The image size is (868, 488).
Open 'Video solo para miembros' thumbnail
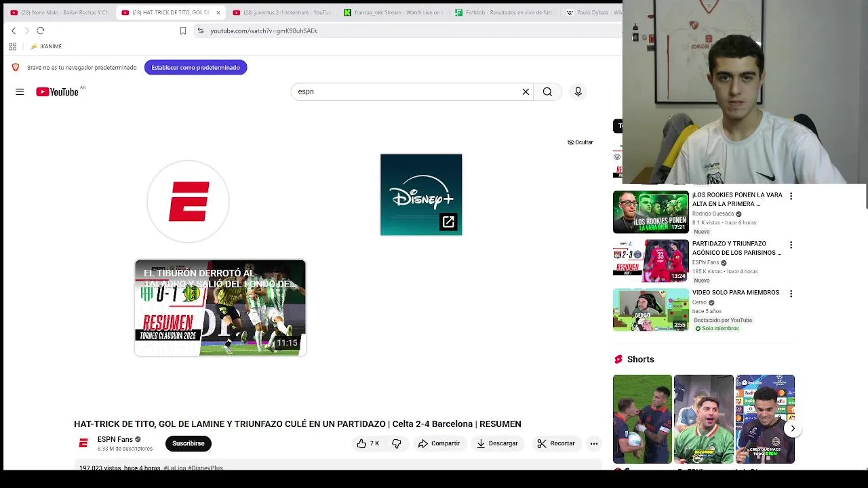651,310
